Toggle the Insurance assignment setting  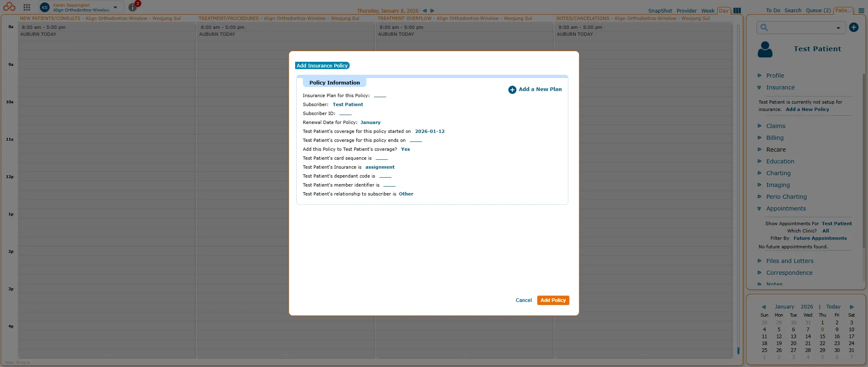click(379, 167)
